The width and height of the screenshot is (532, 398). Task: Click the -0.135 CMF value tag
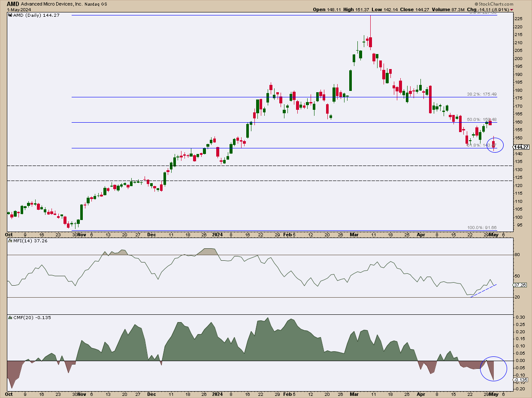click(521, 380)
